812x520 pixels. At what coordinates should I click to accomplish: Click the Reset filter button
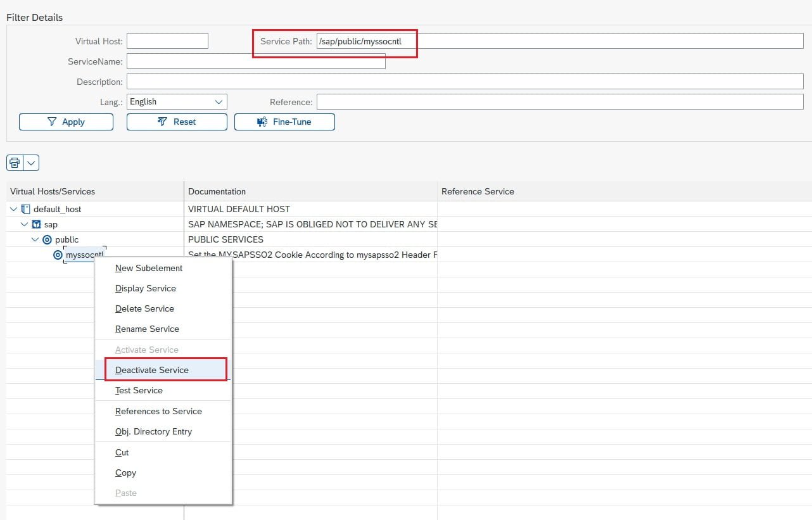[177, 122]
